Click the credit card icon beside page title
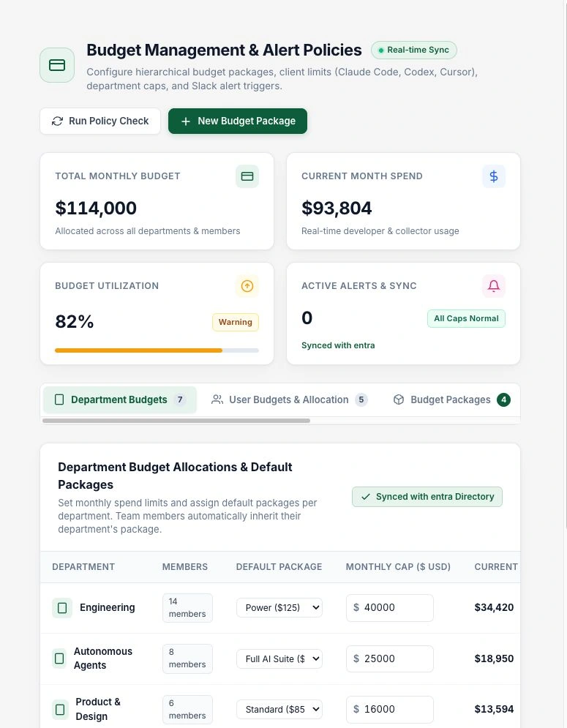Image resolution: width=567 pixels, height=728 pixels. click(x=57, y=65)
